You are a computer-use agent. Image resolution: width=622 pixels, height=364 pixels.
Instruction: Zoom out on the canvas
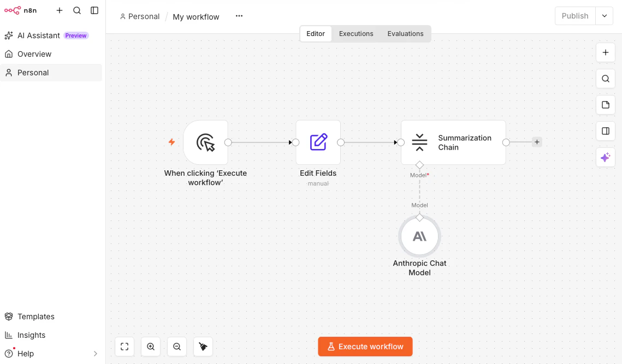coord(177,347)
